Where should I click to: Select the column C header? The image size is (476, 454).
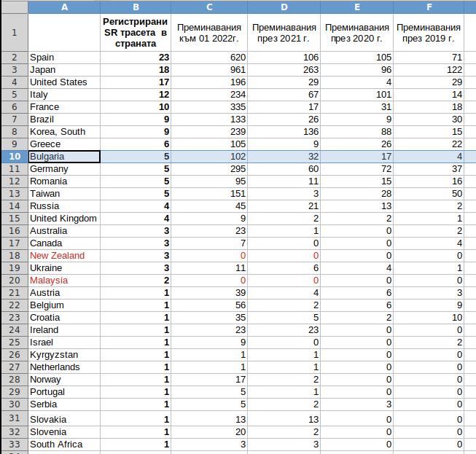210,7
